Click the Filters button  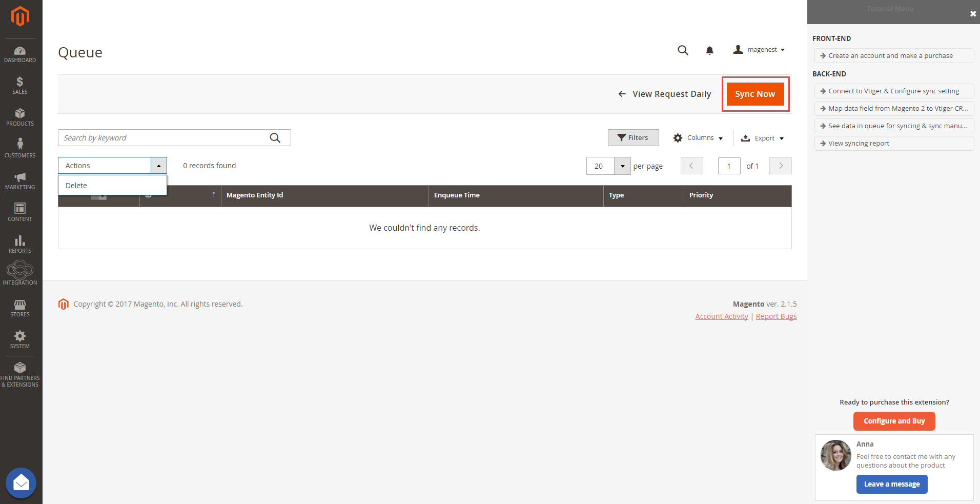click(x=633, y=138)
